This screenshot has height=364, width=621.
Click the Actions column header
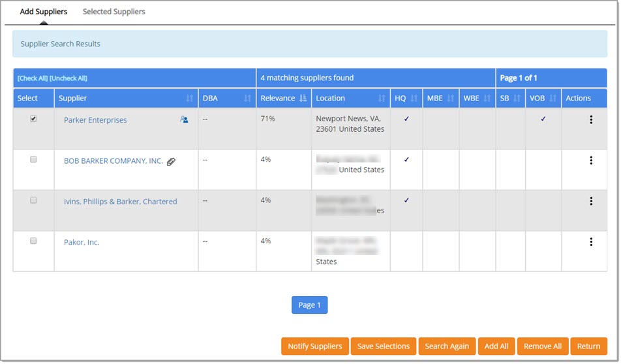[578, 99]
